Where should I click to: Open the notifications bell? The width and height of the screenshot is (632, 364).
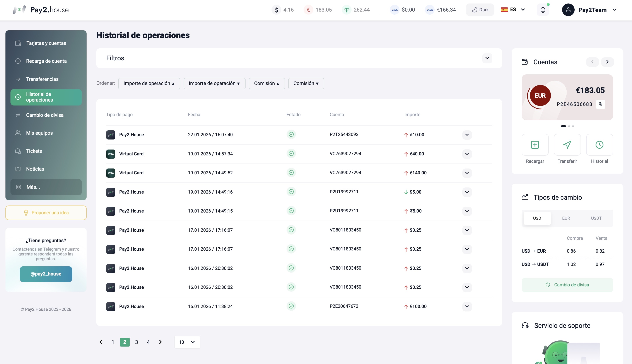pyautogui.click(x=543, y=10)
